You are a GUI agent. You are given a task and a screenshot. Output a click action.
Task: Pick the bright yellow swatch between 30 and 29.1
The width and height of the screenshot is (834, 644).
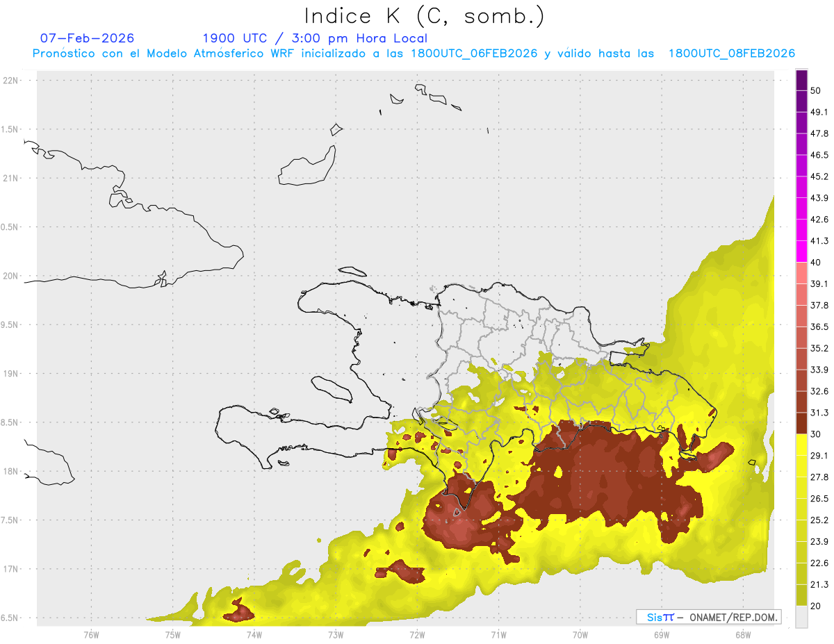pyautogui.click(x=801, y=445)
